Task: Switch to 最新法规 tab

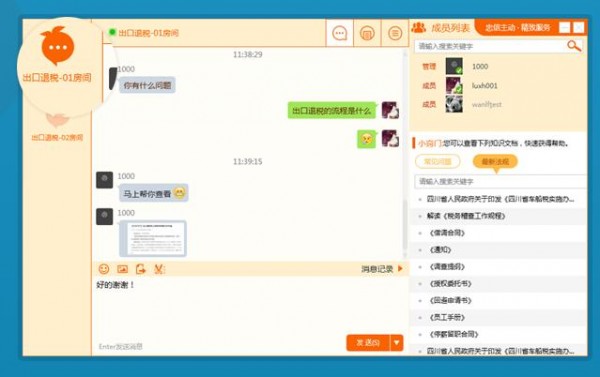Action: click(x=495, y=162)
